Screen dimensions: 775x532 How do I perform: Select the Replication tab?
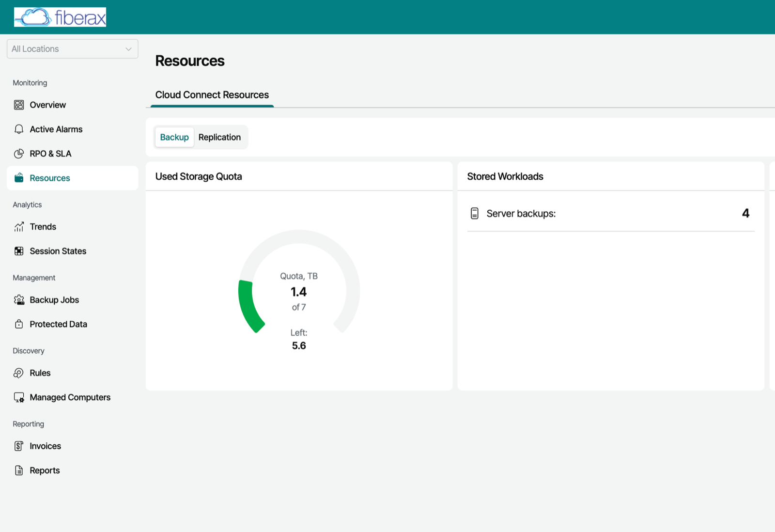(219, 137)
